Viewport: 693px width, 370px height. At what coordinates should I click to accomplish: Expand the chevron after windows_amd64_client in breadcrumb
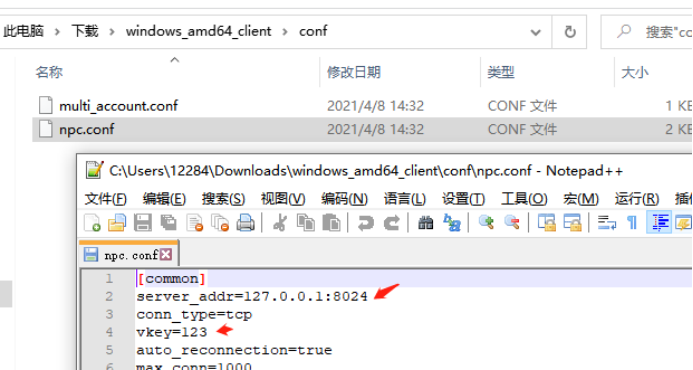pyautogui.click(x=285, y=32)
